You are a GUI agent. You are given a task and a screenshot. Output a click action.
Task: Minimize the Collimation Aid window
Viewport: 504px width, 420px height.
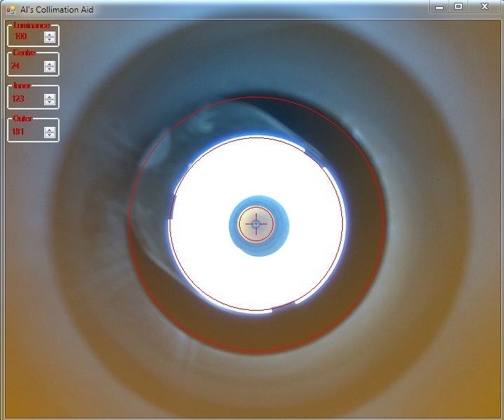click(440, 6)
